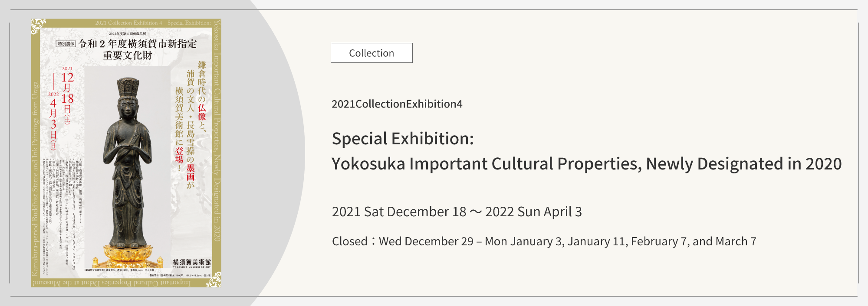The height and width of the screenshot is (306, 868).
Task: Click the poster's top "2021 Collection Exhibition 4" header
Action: coord(128,23)
